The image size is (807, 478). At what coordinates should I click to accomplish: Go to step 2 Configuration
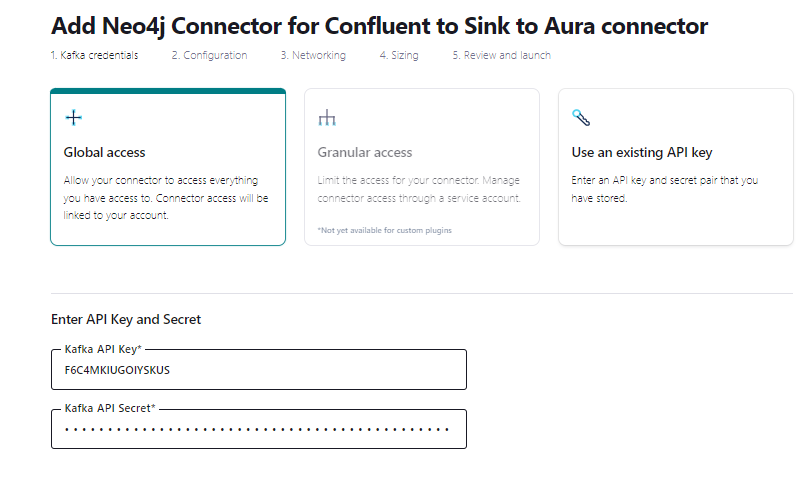pyautogui.click(x=209, y=56)
